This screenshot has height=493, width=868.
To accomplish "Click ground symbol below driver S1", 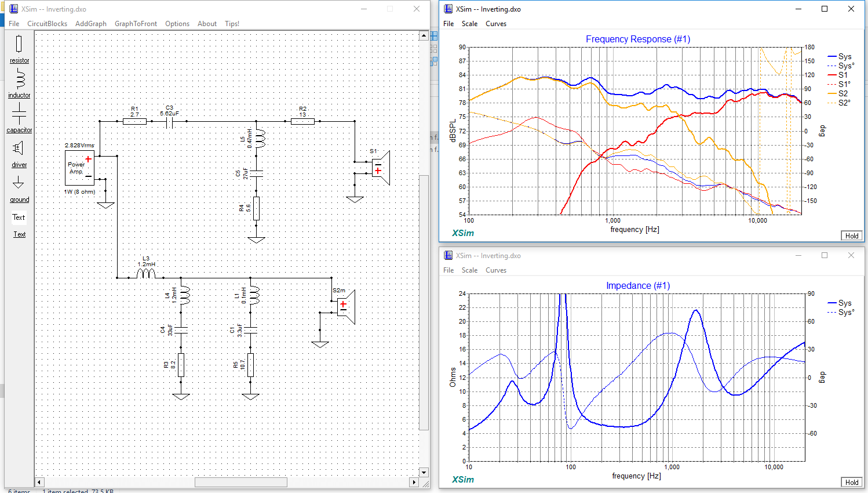I will coord(355,199).
